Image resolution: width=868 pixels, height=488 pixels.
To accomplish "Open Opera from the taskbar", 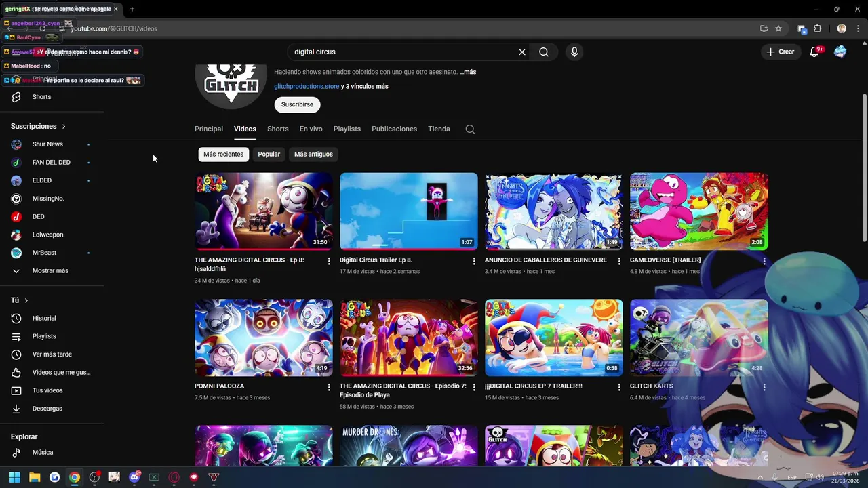I will pyautogui.click(x=174, y=477).
